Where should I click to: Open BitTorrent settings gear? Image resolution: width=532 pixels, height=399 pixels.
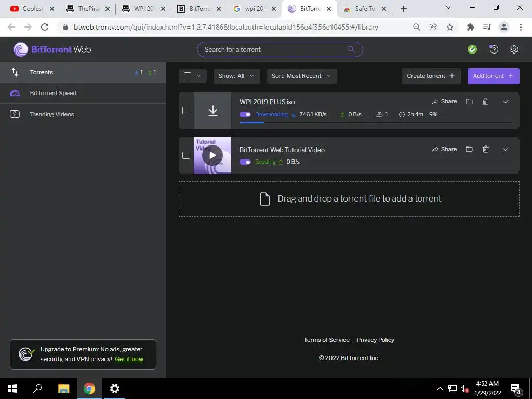514,49
